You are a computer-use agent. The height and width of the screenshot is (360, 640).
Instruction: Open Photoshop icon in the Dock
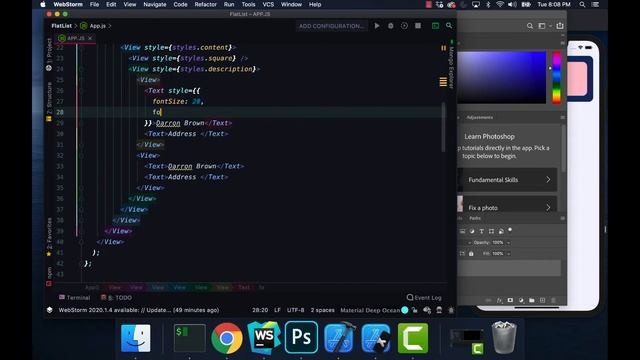[x=301, y=337]
